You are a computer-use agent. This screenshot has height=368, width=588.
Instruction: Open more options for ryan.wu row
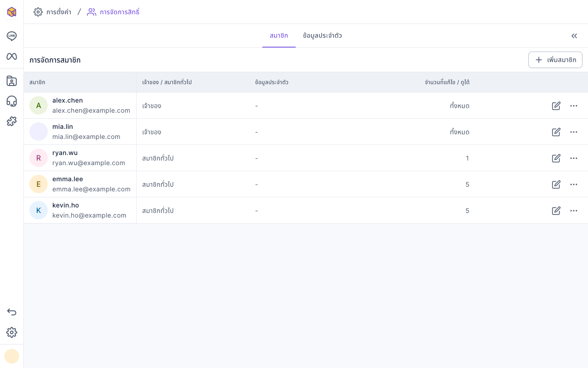click(x=574, y=158)
